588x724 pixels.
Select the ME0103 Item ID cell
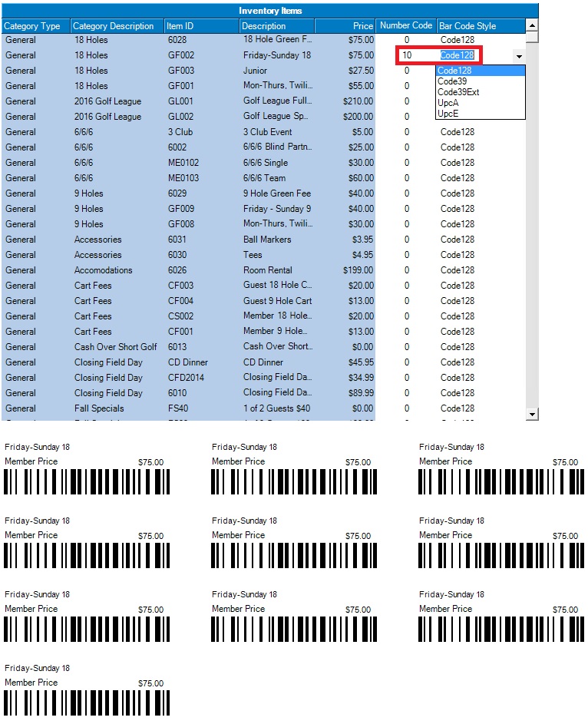coord(183,178)
